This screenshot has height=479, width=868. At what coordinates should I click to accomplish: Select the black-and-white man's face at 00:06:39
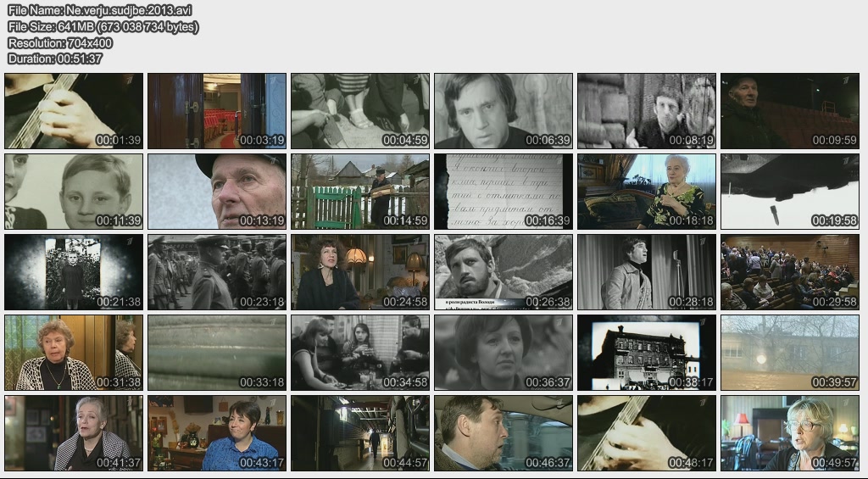pos(504,111)
